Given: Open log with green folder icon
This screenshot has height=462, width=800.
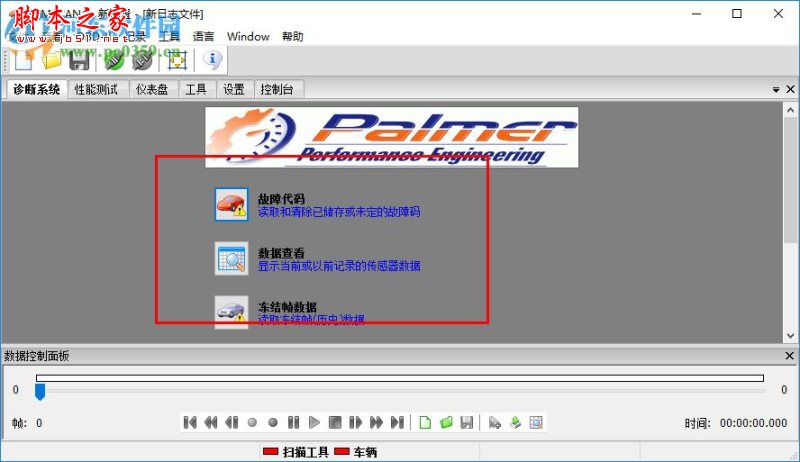Looking at the screenshot, I should (446, 422).
